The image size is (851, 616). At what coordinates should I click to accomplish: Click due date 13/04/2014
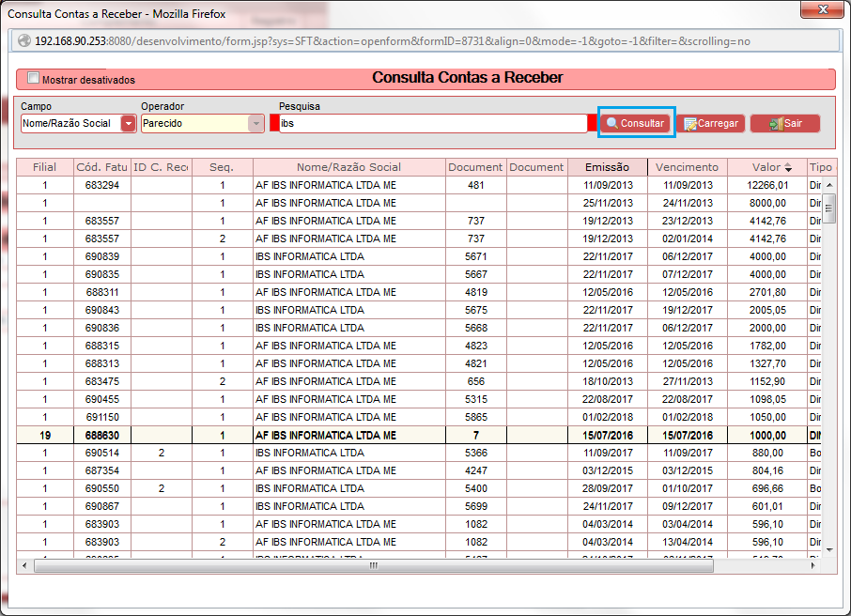(x=688, y=542)
